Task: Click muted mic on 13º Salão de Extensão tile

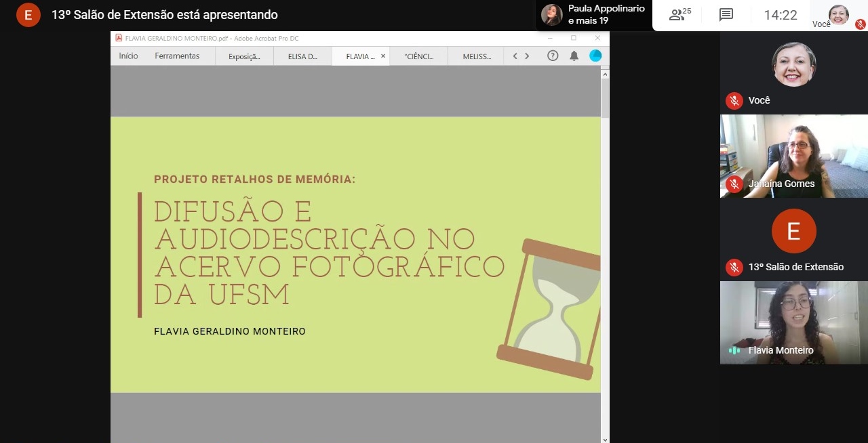Action: tap(734, 267)
